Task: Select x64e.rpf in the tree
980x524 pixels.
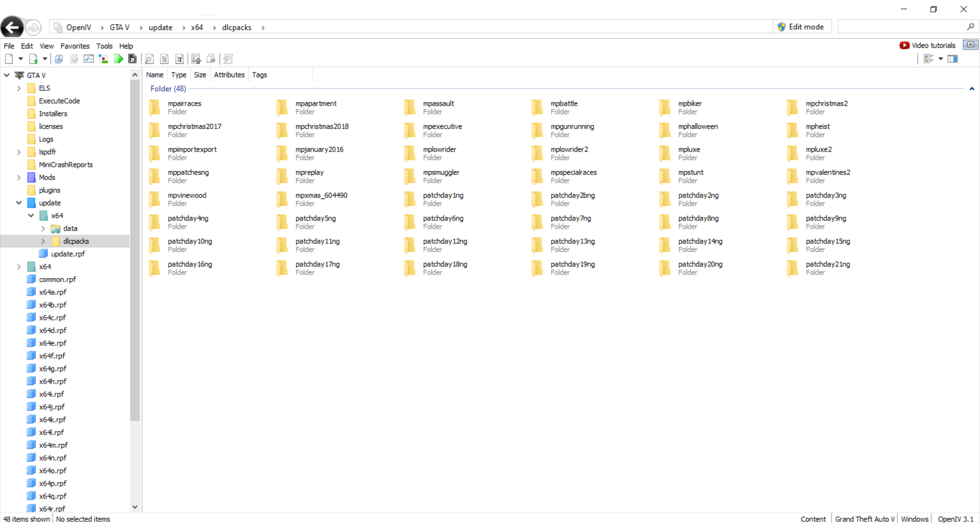Action: (53, 343)
